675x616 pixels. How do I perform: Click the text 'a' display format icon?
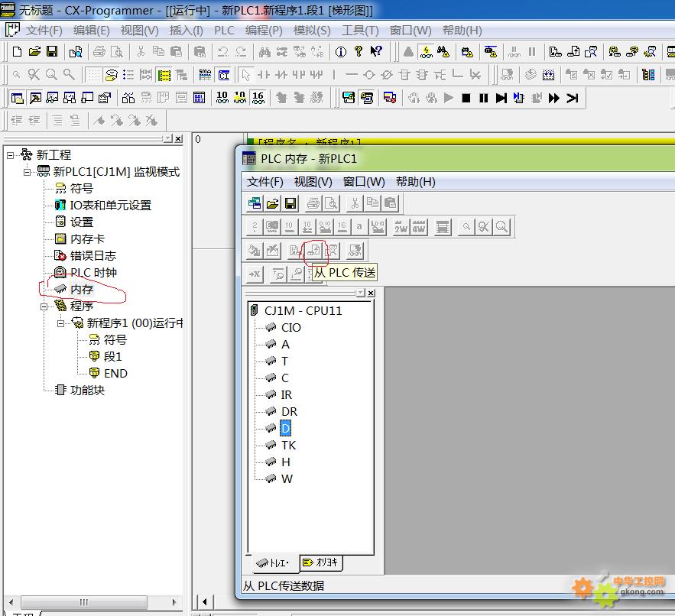359,227
